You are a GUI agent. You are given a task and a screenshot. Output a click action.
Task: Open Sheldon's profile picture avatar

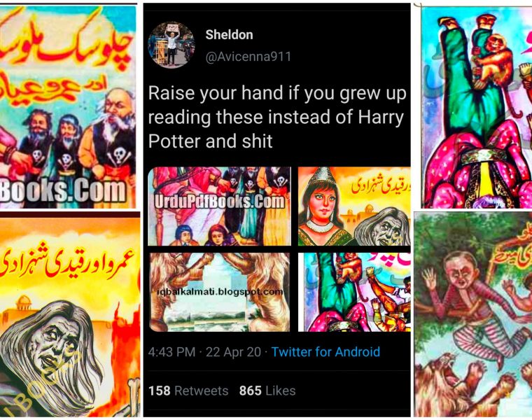171,45
